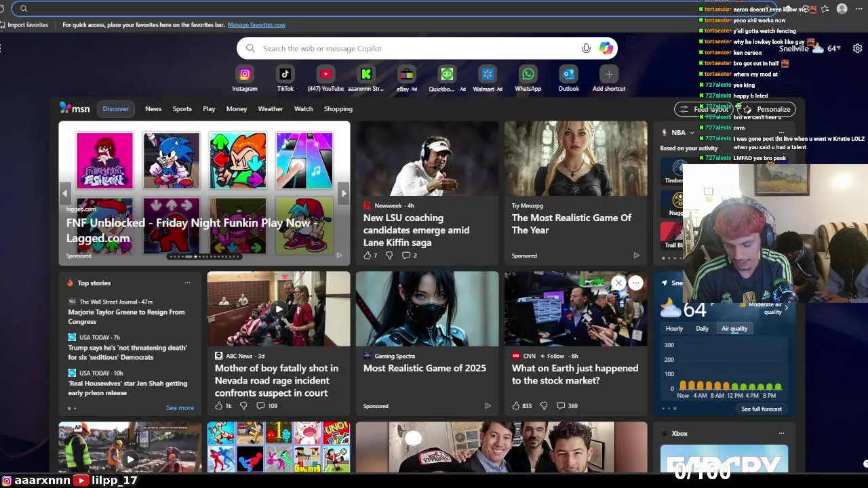This screenshot has height=488, width=868.
Task: Open the Play tab
Action: pyautogui.click(x=209, y=108)
